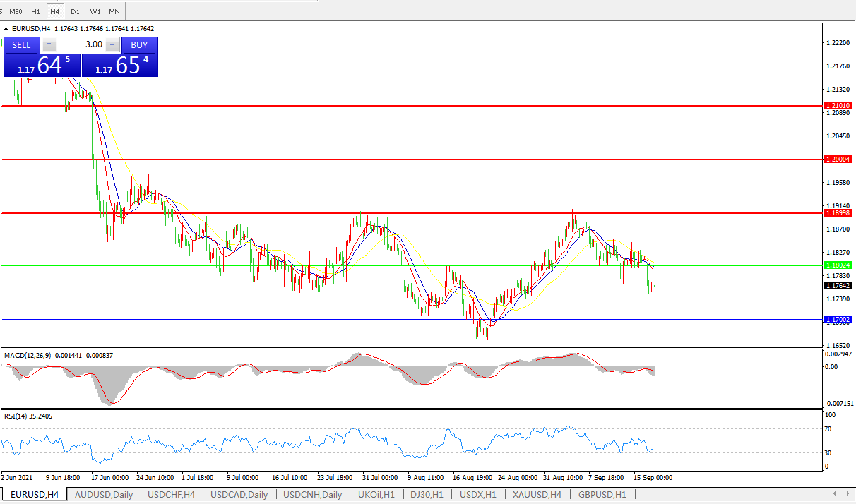Open the XAUUSD,H4 chart tab
Viewport: 856px width, 504px height.
pyautogui.click(x=537, y=494)
